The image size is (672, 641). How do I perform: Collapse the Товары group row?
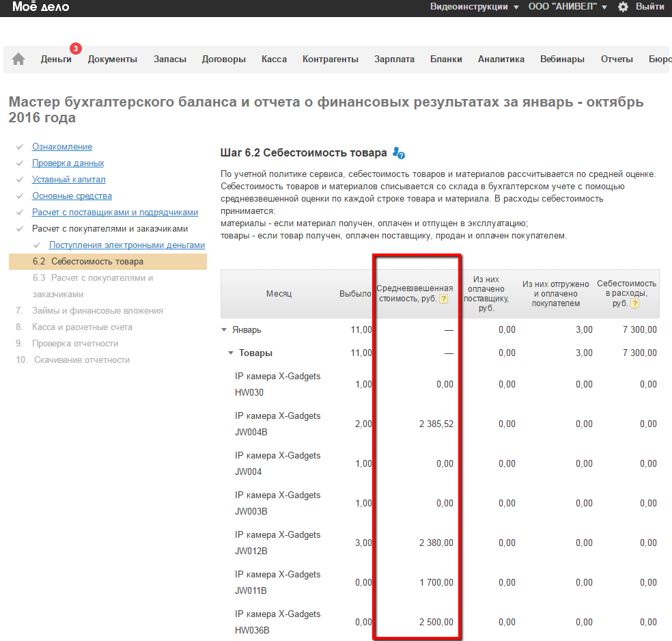coord(231,353)
